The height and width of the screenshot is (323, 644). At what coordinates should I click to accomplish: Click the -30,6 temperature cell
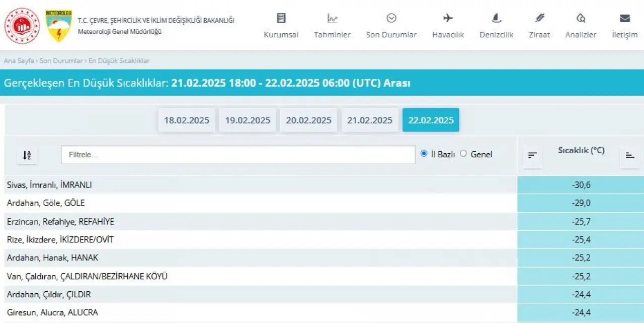pos(581,185)
